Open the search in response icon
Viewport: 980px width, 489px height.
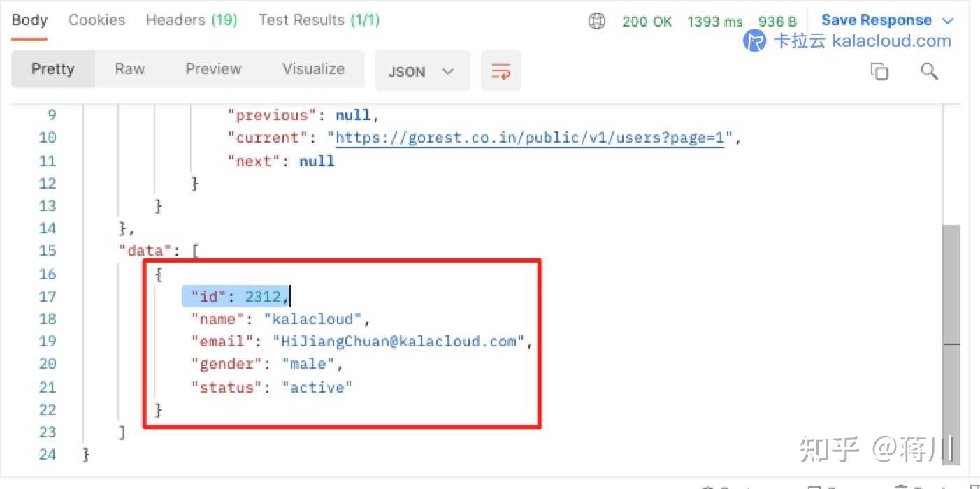929,71
